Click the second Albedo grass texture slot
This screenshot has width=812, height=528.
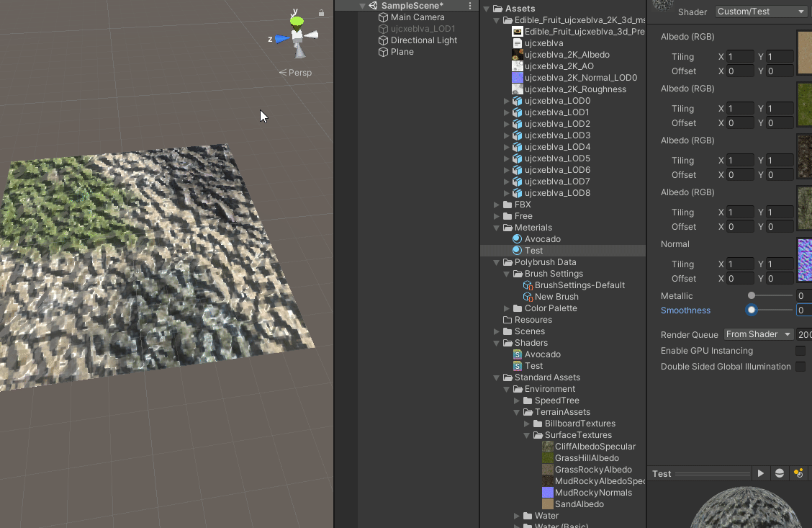[804, 104]
